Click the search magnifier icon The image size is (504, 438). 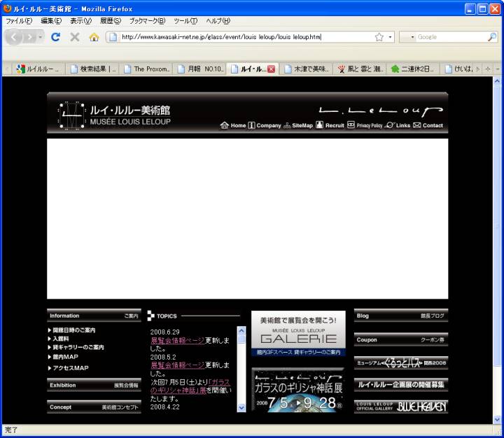(492, 37)
